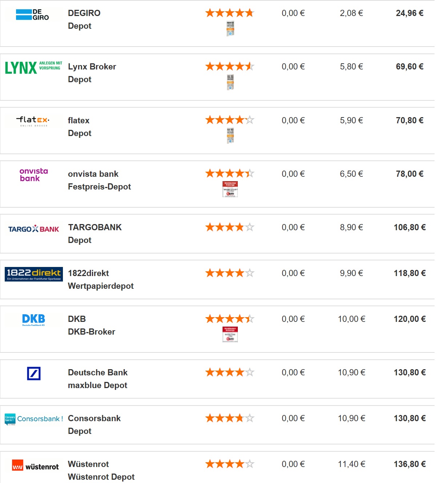This screenshot has height=483, width=448.
Task: Click flatex star rating
Action: point(229,120)
